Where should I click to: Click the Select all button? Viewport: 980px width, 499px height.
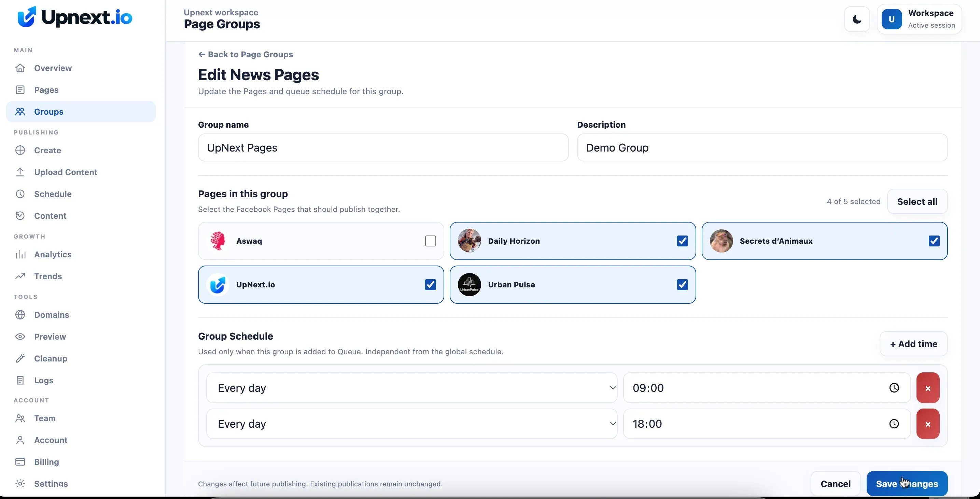point(917,202)
